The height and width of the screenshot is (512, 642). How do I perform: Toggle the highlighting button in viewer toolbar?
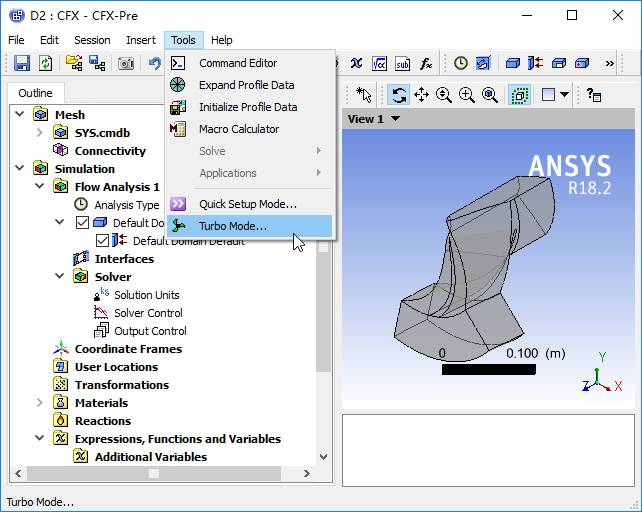(x=519, y=95)
